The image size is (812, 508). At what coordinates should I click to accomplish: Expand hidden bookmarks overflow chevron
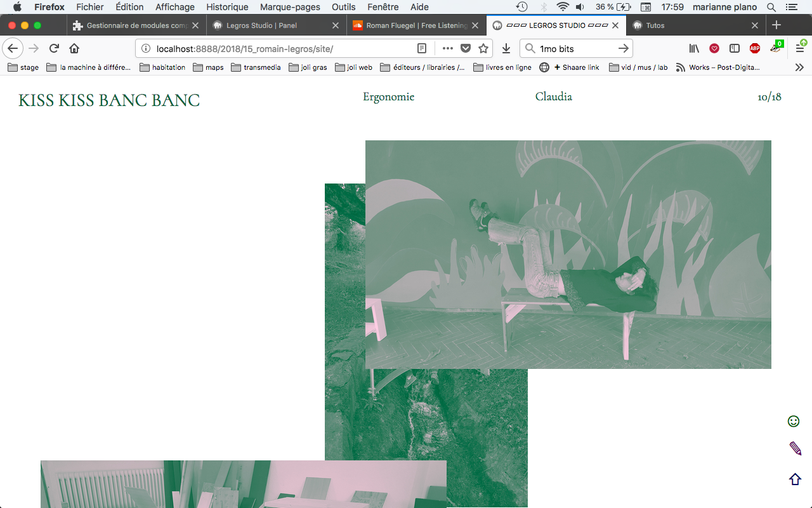click(799, 67)
